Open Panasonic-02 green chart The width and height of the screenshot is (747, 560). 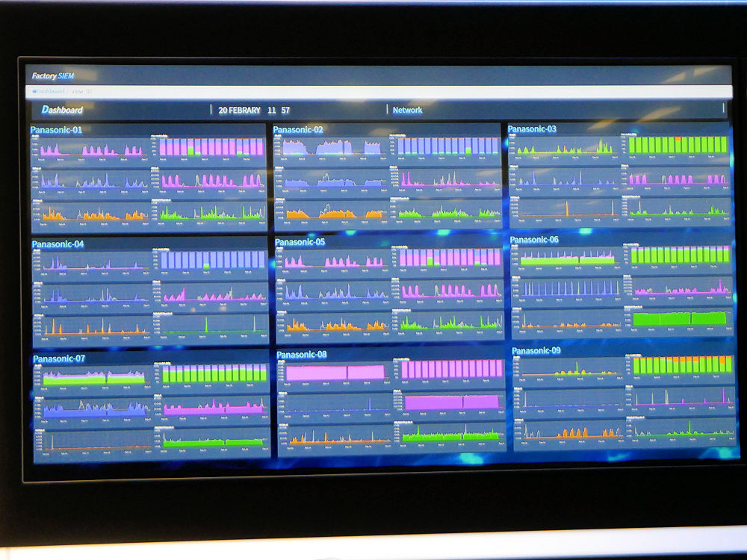click(x=446, y=211)
